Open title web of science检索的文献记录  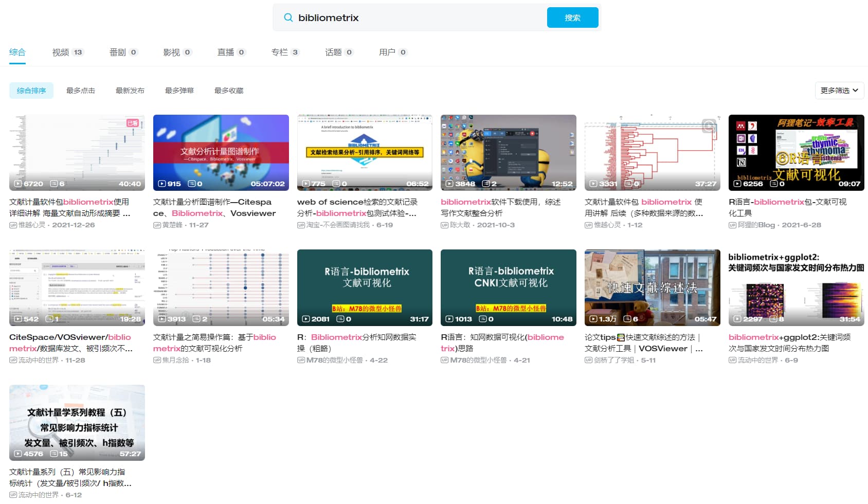pyautogui.click(x=357, y=208)
